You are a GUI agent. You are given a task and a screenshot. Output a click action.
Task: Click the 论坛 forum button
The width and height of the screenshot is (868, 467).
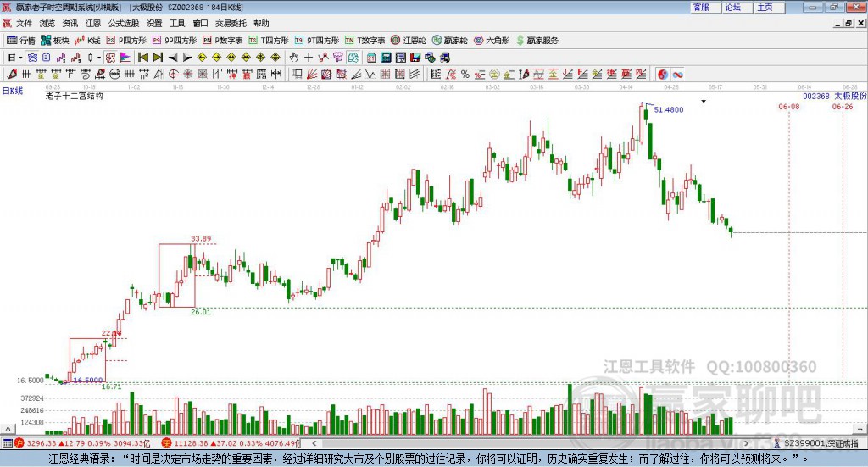click(x=737, y=7)
